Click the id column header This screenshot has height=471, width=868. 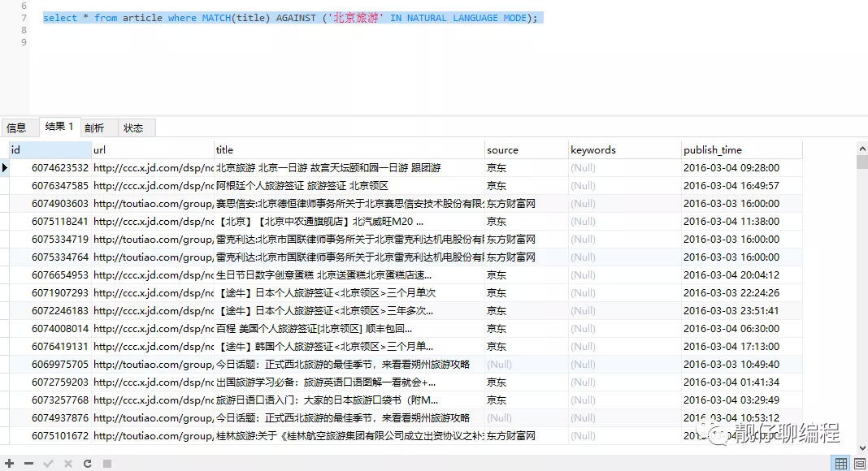[50, 150]
